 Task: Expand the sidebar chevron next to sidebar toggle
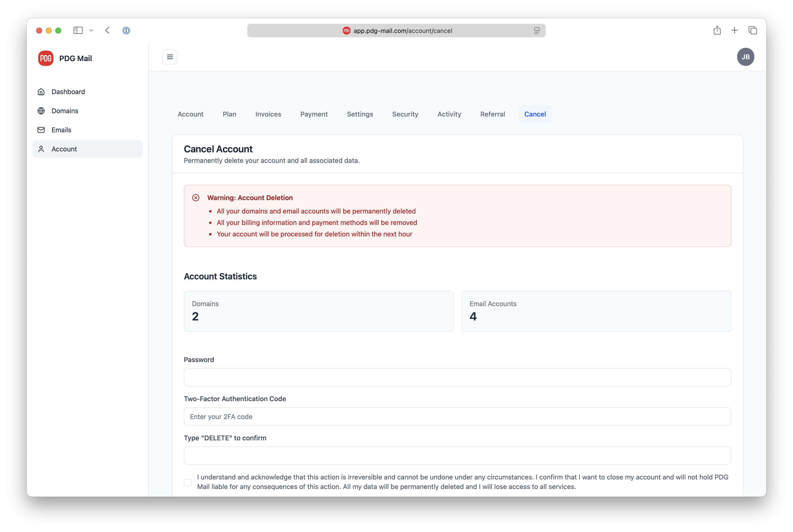point(91,30)
